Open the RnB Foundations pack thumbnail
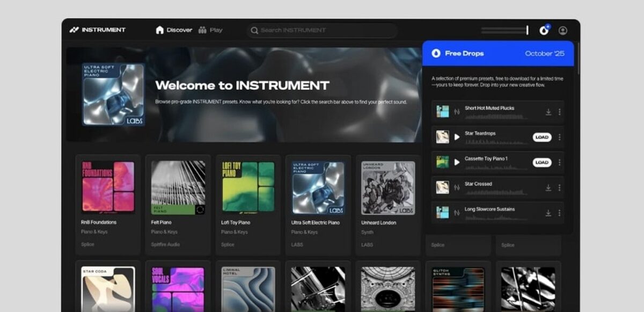The width and height of the screenshot is (644, 312). 107,185
